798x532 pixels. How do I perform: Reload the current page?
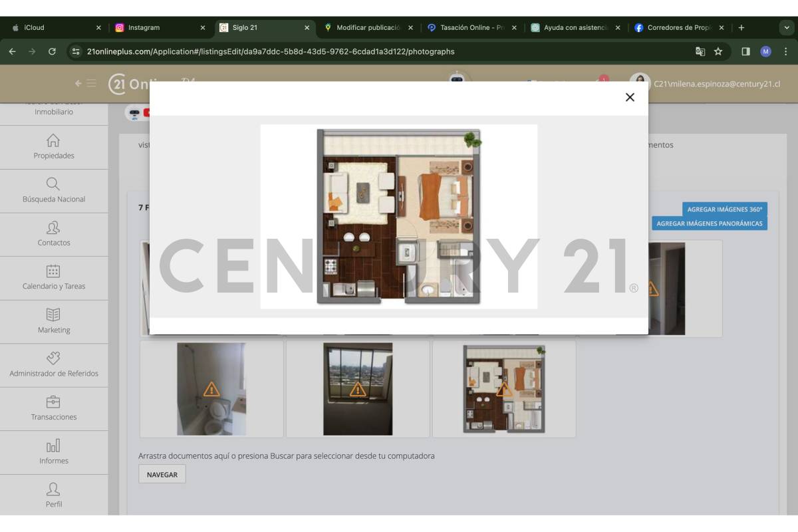tap(52, 51)
